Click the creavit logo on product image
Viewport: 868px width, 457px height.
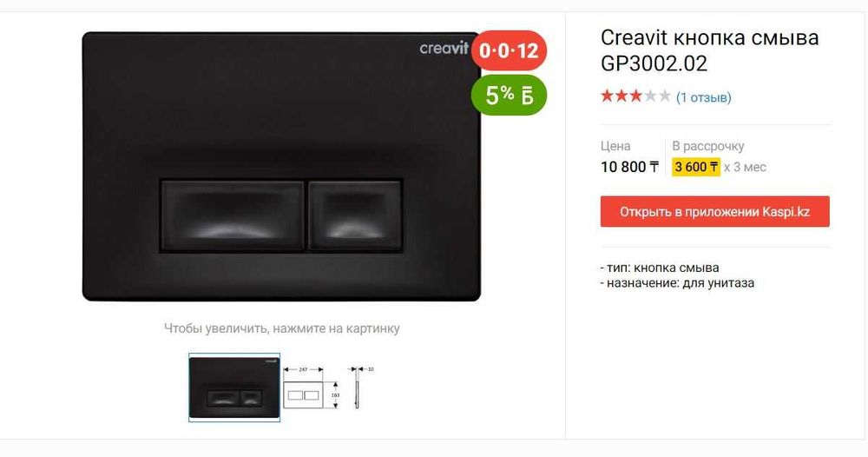point(444,48)
